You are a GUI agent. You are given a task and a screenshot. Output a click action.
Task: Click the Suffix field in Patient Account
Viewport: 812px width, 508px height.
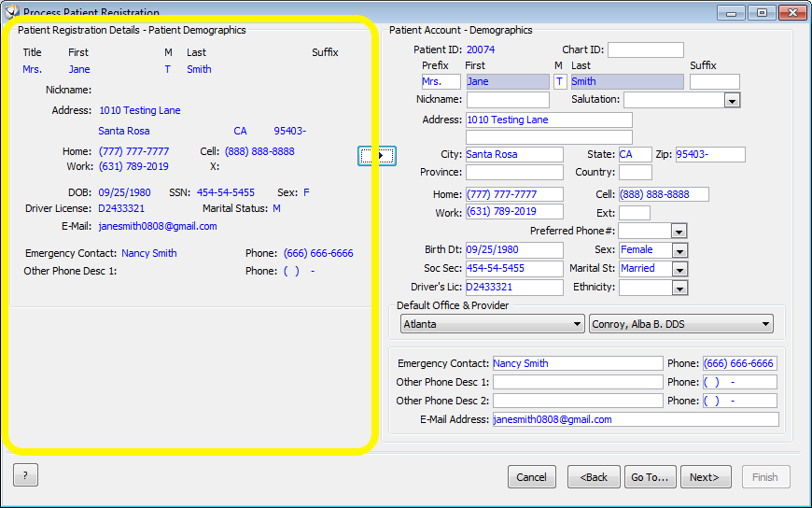(715, 81)
